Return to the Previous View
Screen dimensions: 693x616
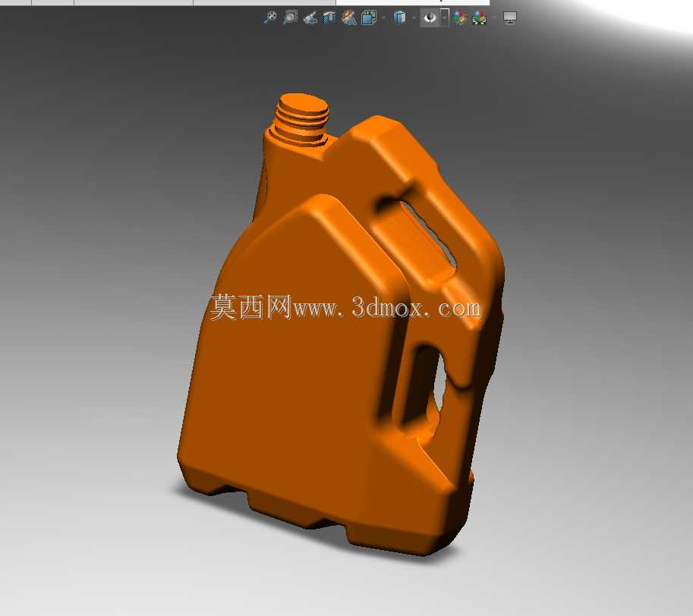click(x=310, y=17)
